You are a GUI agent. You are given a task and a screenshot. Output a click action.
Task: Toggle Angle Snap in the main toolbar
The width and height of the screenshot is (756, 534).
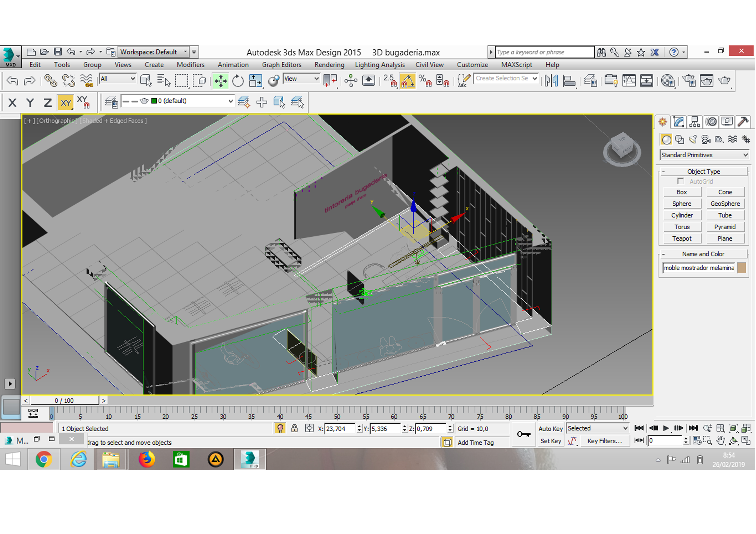click(x=407, y=81)
